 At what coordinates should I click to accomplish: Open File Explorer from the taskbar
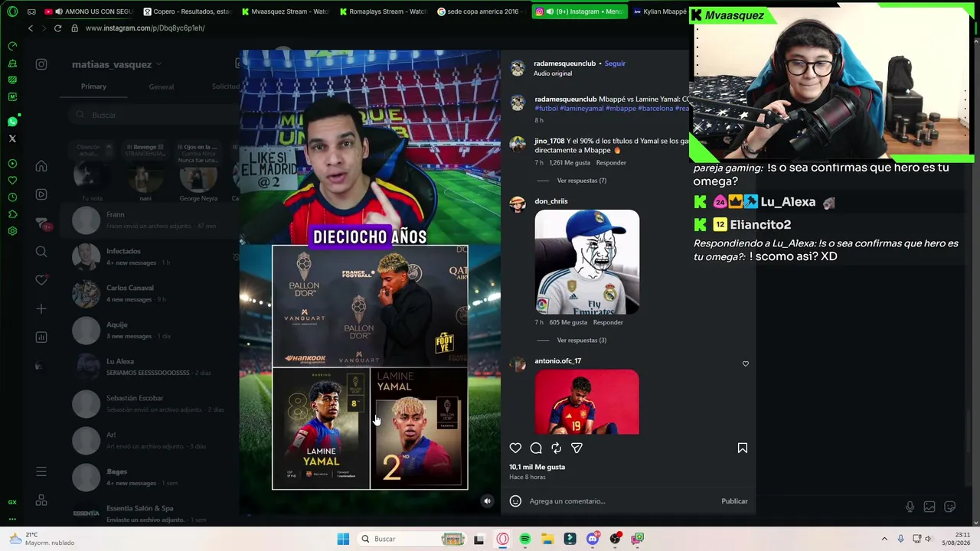point(547,539)
